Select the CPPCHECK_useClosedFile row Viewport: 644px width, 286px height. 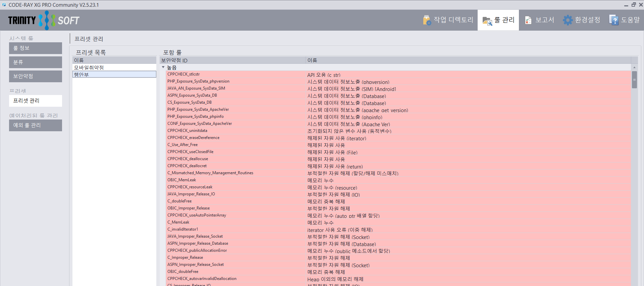coord(398,152)
